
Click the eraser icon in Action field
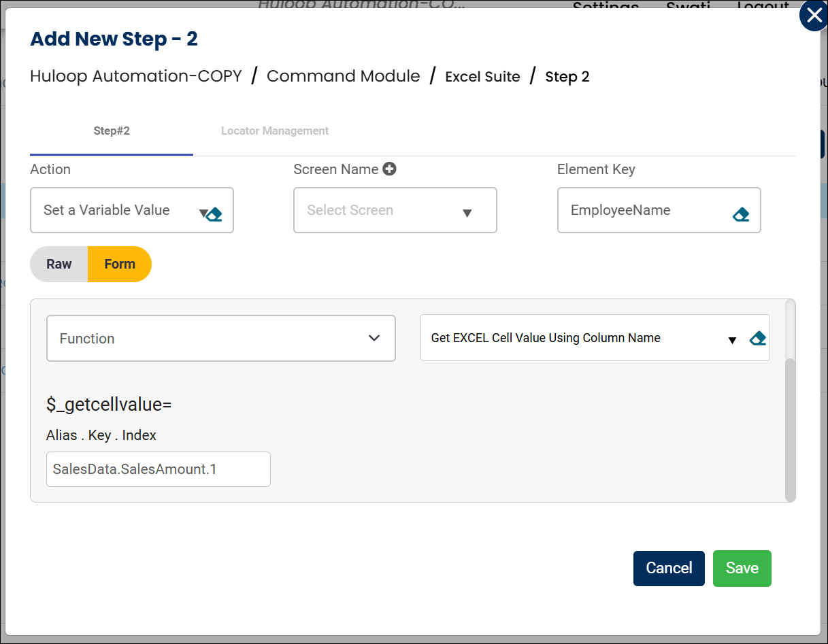click(215, 215)
